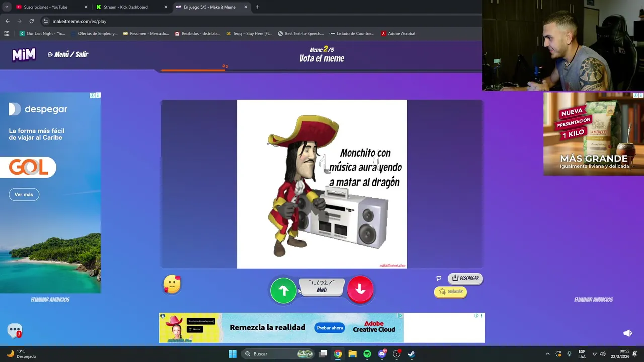Flag this meme as inappropriate
The width and height of the screenshot is (644, 362).
pyautogui.click(x=439, y=278)
